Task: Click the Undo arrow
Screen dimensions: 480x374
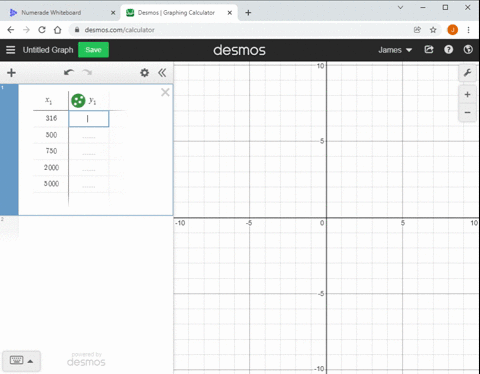Action: [x=69, y=72]
